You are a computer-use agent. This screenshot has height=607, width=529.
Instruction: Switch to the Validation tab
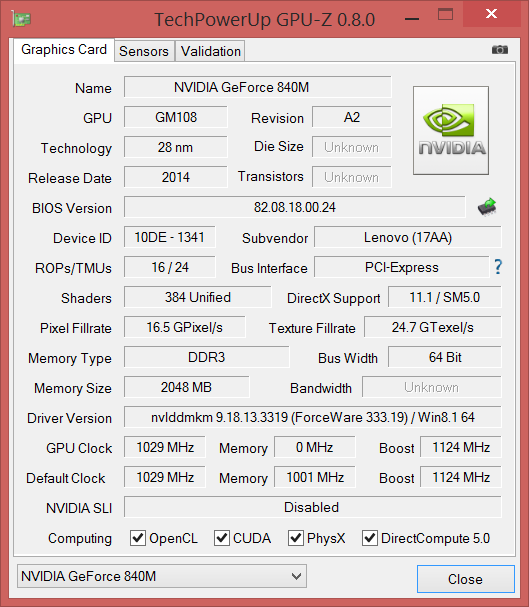coord(211,51)
